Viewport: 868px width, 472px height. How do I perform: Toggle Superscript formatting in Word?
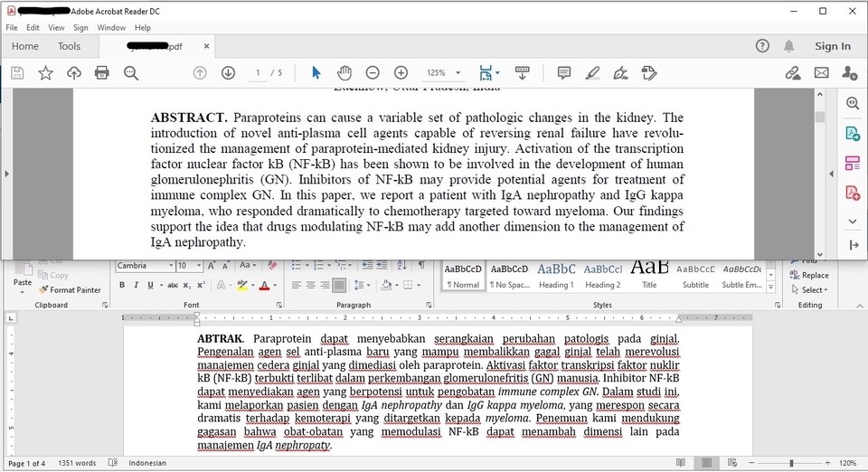point(201,285)
